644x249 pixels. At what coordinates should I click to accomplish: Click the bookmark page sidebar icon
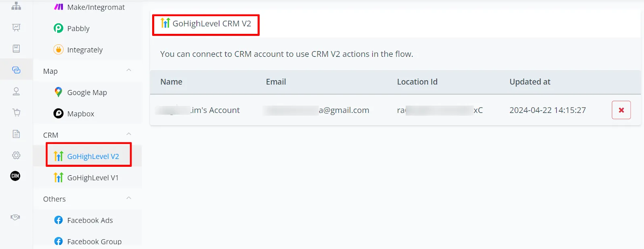tap(16, 49)
